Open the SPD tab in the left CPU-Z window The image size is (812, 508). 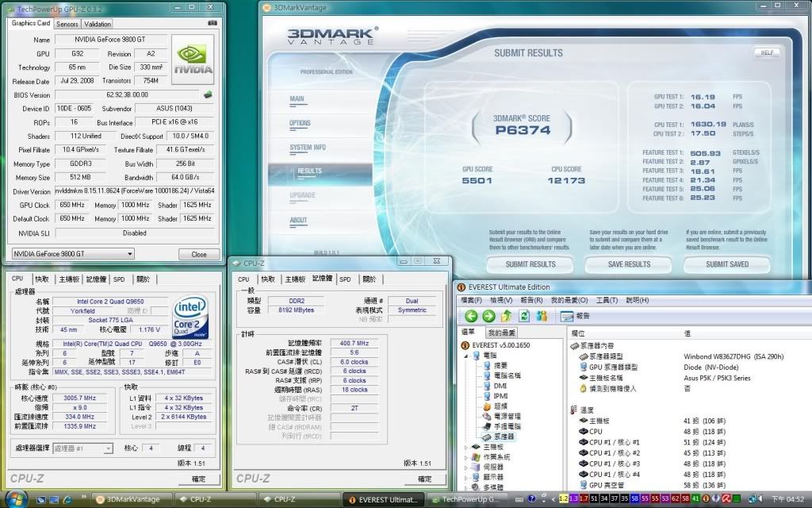[118, 279]
